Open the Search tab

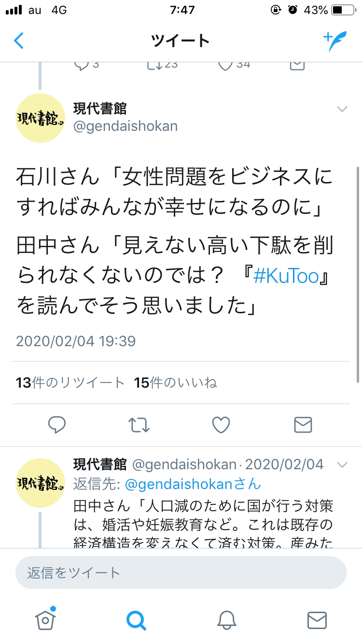point(136,620)
